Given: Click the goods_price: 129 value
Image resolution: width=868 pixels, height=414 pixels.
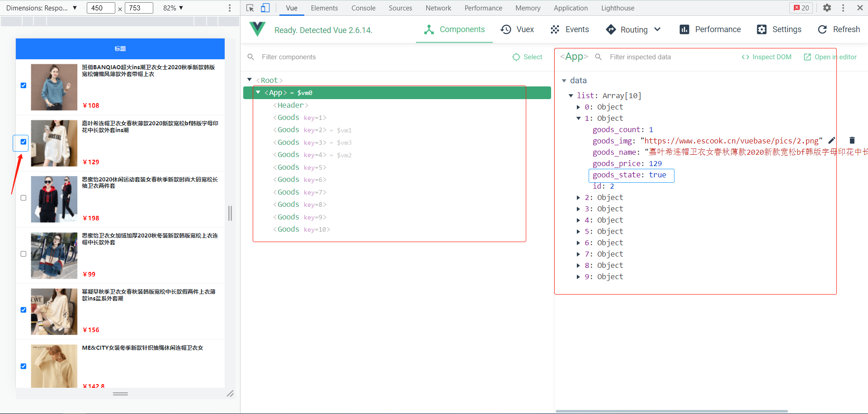Looking at the screenshot, I should pos(655,164).
